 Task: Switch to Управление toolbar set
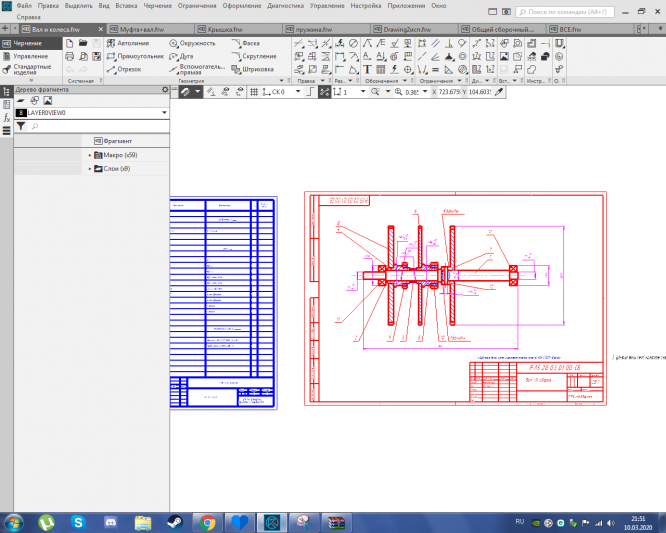[x=28, y=56]
